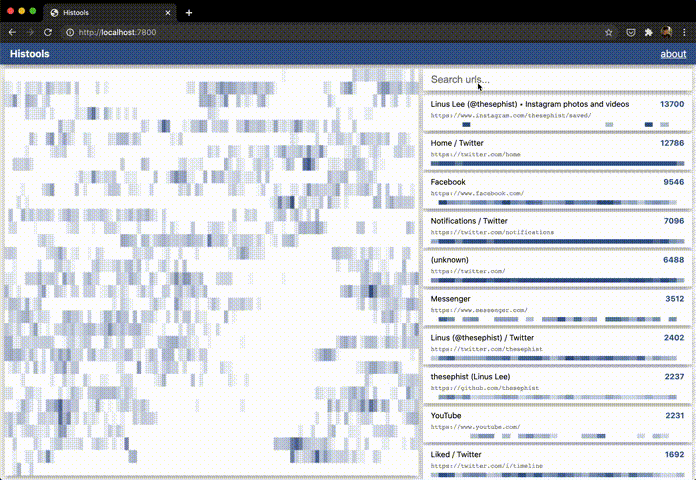Open the Chrome three-dot menu
Image resolution: width=696 pixels, height=480 pixels.
pyautogui.click(x=684, y=32)
